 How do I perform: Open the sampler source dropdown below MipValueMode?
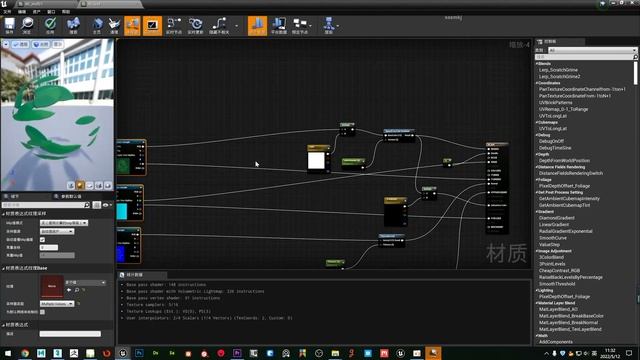coord(57,231)
